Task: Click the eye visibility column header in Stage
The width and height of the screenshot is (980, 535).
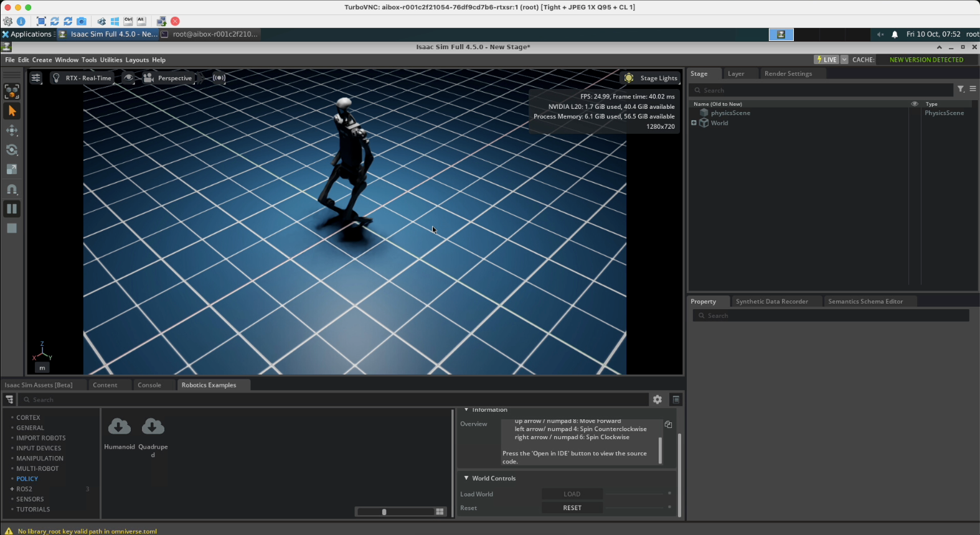Action: (914, 104)
